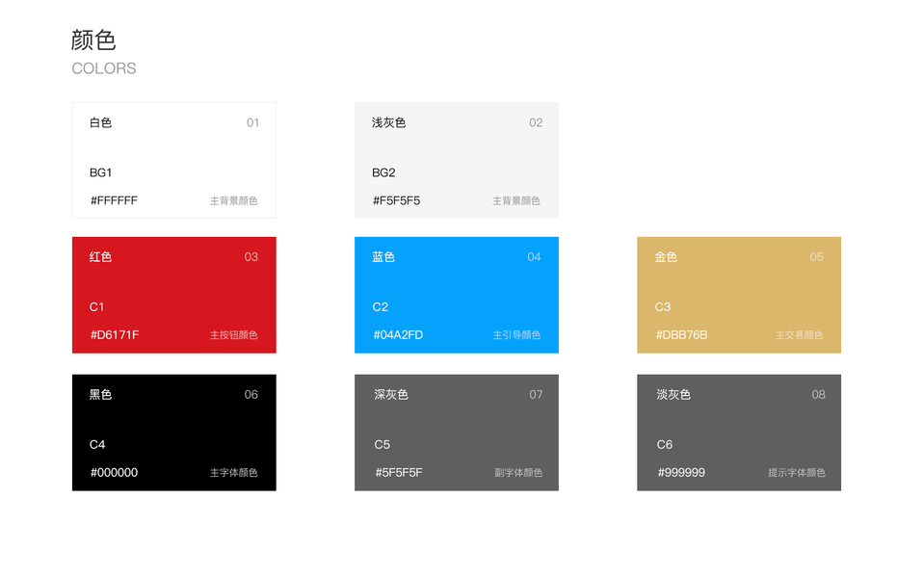Image resolution: width=924 pixels, height=578 pixels.
Task: Select the dark gray C5 swatch
Action: [x=456, y=433]
